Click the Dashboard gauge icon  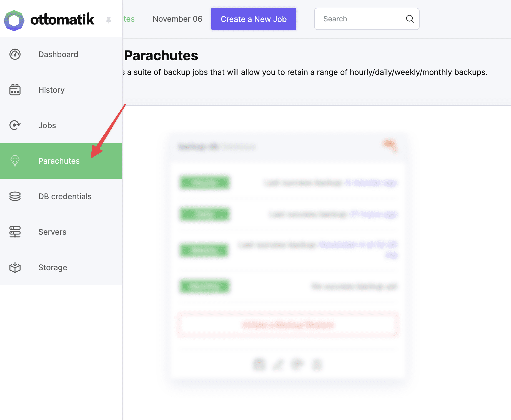click(x=15, y=54)
